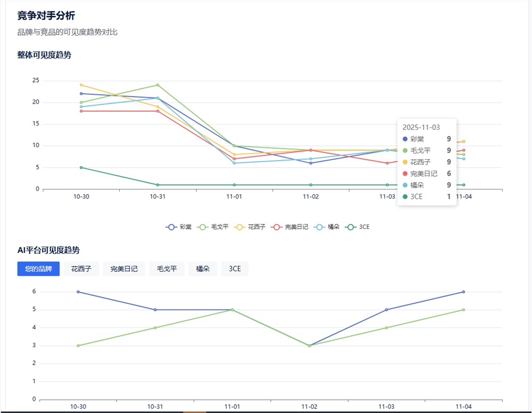
Task: Toggle 花西子 series in the chart legend
Action: (250, 227)
